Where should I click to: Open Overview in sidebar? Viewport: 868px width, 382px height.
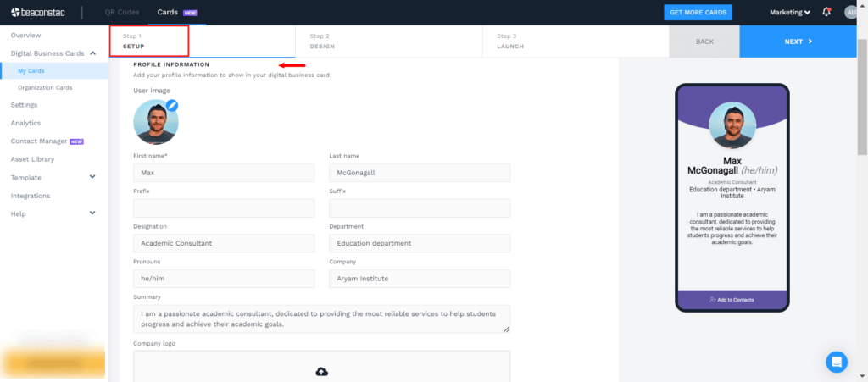[26, 35]
